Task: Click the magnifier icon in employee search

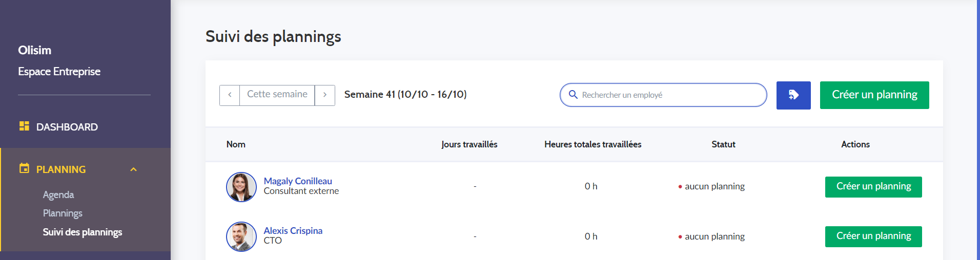Action: [573, 95]
